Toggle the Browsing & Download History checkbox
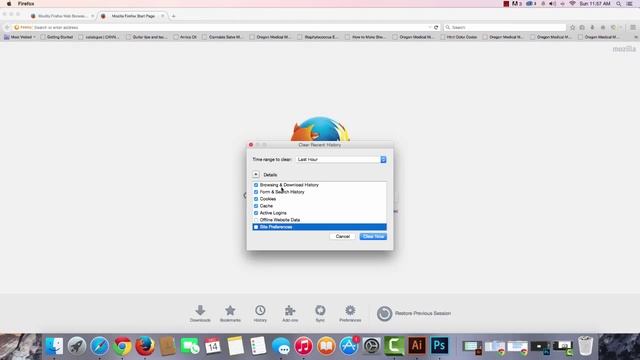 tap(256, 185)
